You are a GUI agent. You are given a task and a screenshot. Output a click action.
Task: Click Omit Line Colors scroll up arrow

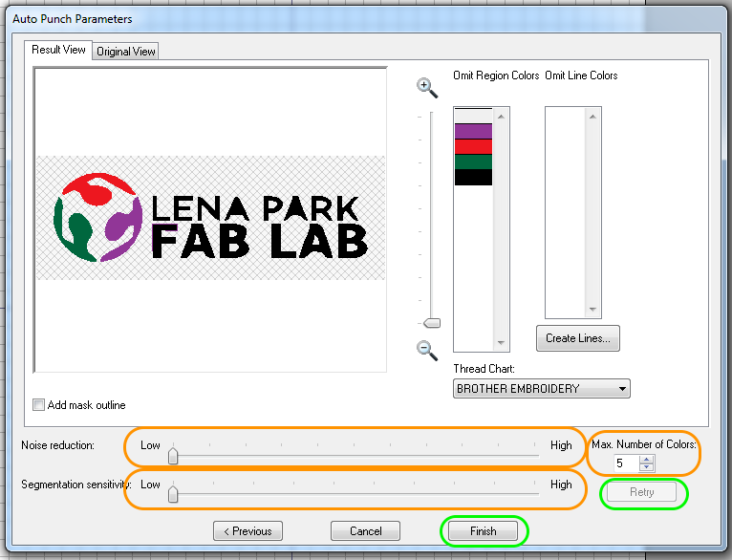point(592,117)
